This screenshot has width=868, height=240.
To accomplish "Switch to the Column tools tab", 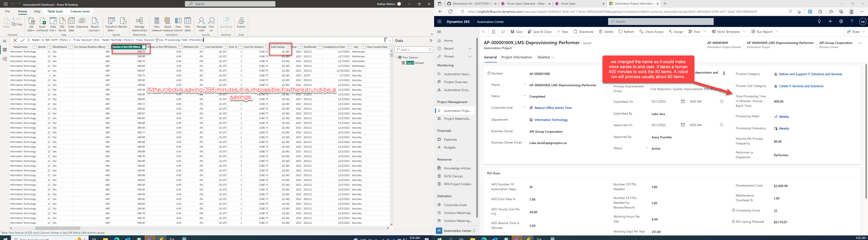I will click(x=80, y=11).
